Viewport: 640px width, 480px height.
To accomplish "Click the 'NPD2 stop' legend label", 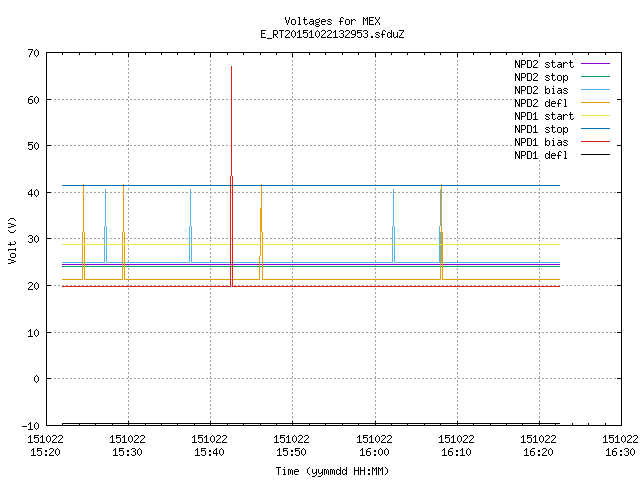I will tap(541, 77).
